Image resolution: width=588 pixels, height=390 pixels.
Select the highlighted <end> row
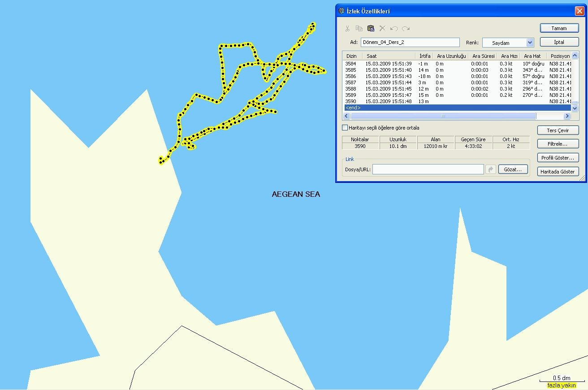click(457, 108)
